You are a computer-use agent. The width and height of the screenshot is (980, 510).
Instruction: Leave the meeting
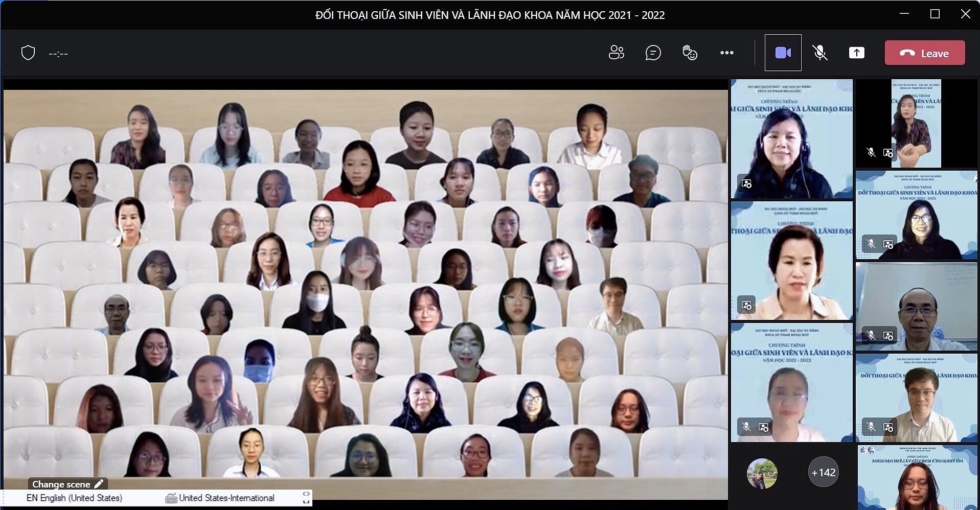pos(925,53)
